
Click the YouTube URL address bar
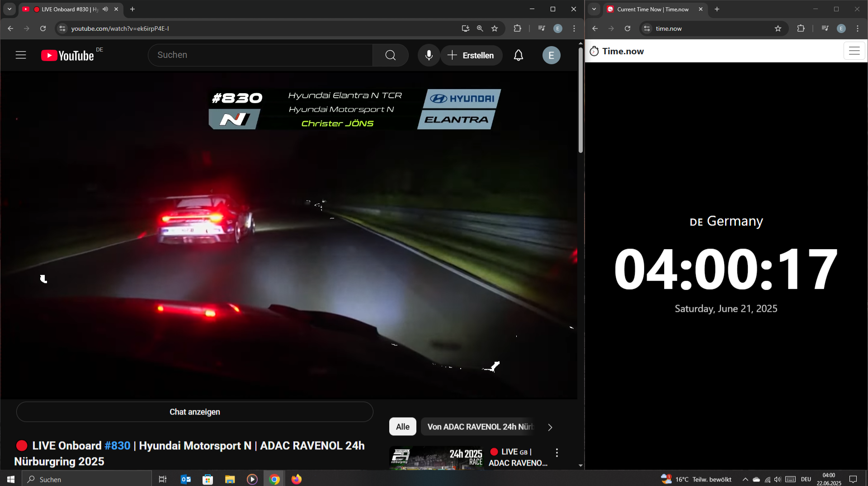262,28
